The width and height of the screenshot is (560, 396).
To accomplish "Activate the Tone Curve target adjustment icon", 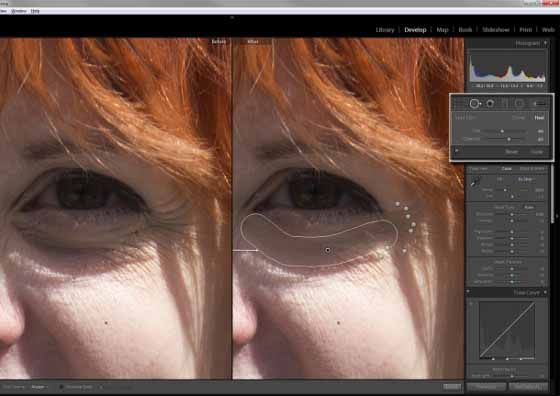I will pos(471,304).
